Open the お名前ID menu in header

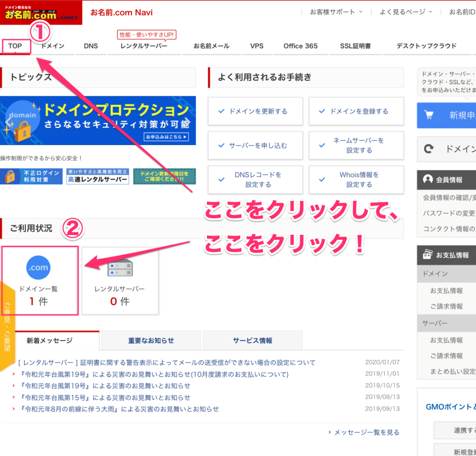click(462, 12)
